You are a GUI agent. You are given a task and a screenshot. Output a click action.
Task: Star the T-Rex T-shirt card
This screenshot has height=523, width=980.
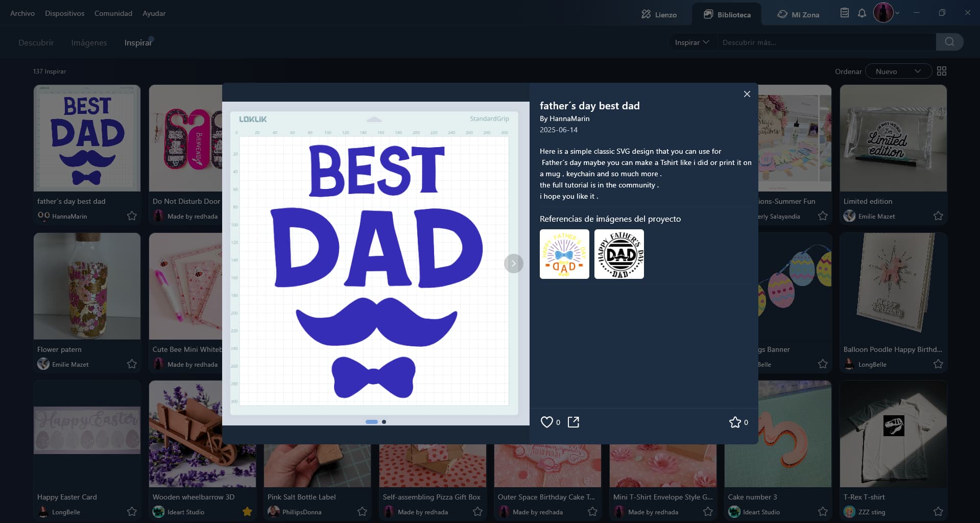(938, 511)
